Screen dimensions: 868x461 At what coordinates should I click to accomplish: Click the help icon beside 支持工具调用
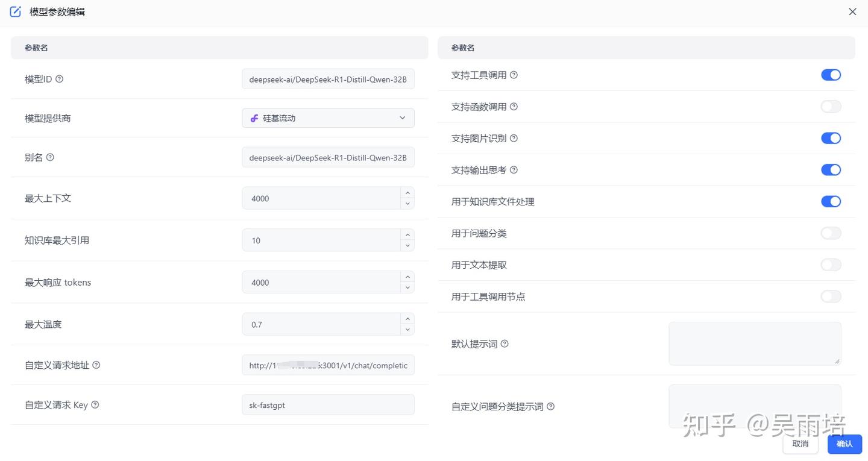pos(513,75)
